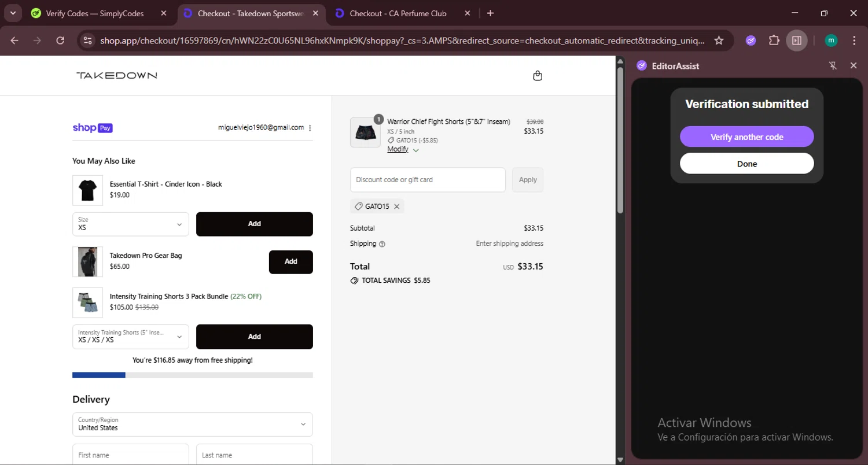
Task: Unpin the EditorAssist side panel
Action: (833, 66)
